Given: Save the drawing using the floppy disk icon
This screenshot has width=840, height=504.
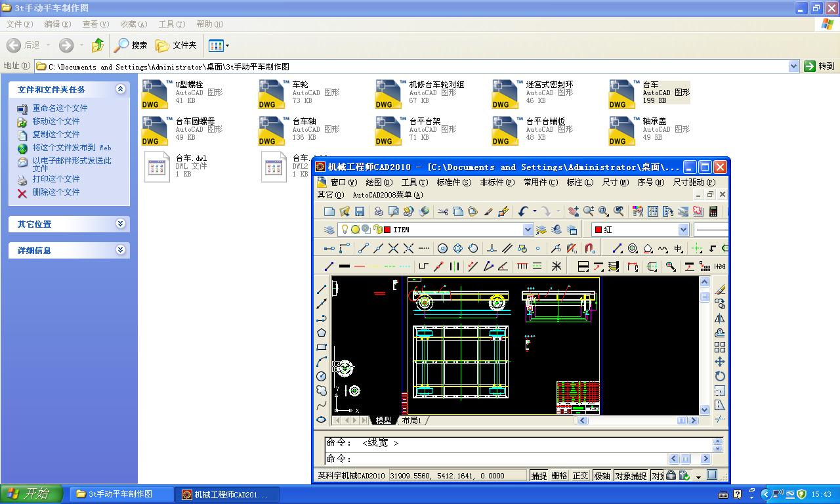Looking at the screenshot, I should coord(360,211).
